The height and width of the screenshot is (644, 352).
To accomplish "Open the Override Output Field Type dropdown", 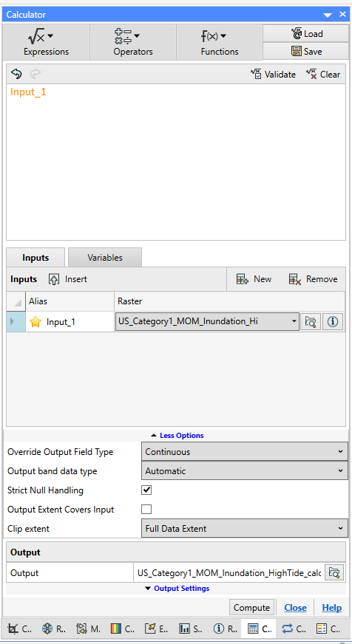I will (x=245, y=452).
